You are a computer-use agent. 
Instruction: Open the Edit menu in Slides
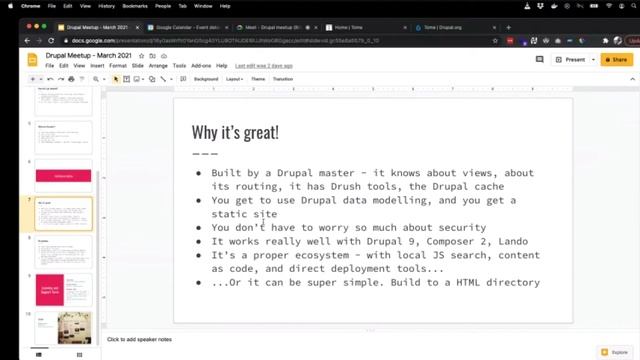(64, 66)
